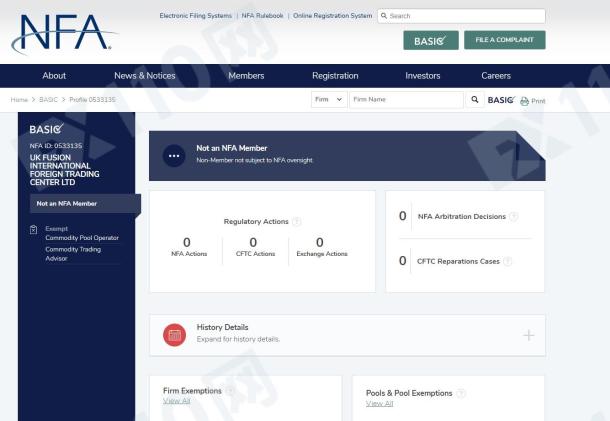
Task: Open the NFA Rulebook link
Action: click(262, 16)
